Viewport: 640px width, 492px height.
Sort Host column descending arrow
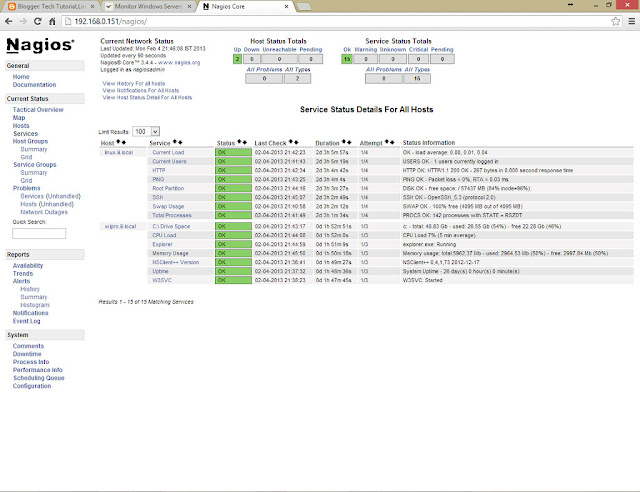pyautogui.click(x=124, y=142)
